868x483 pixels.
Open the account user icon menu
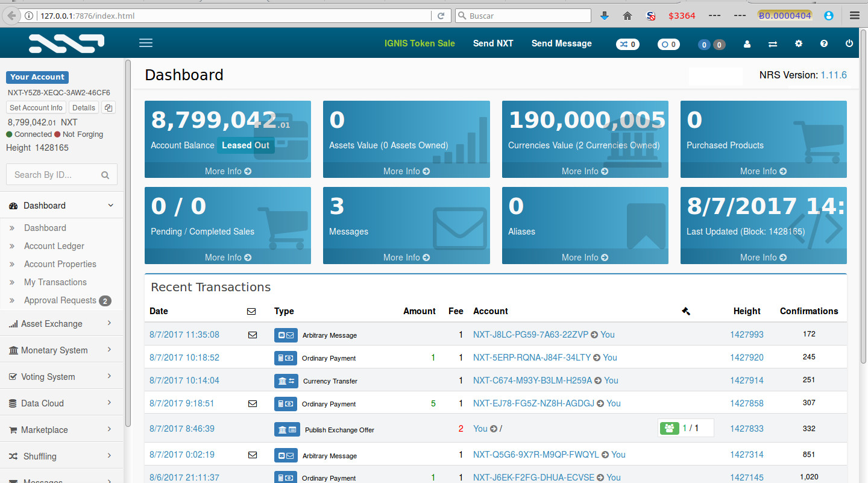tap(747, 44)
